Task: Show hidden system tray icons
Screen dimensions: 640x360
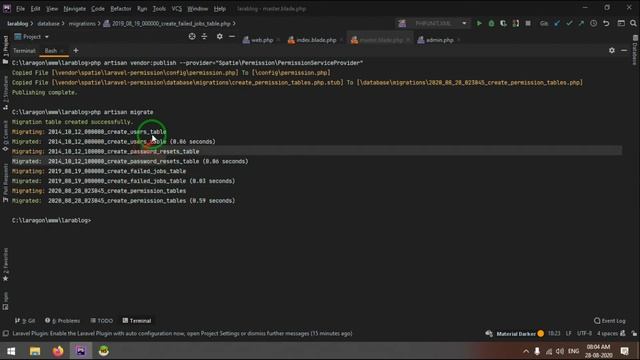Action: point(526,351)
